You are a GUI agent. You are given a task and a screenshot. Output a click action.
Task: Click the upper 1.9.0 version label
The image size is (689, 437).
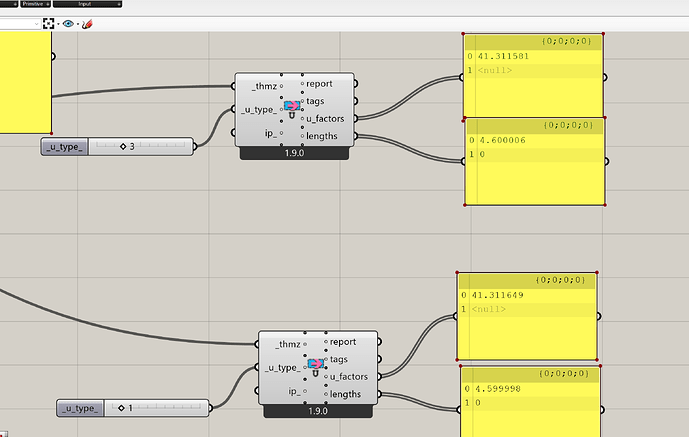(x=296, y=153)
